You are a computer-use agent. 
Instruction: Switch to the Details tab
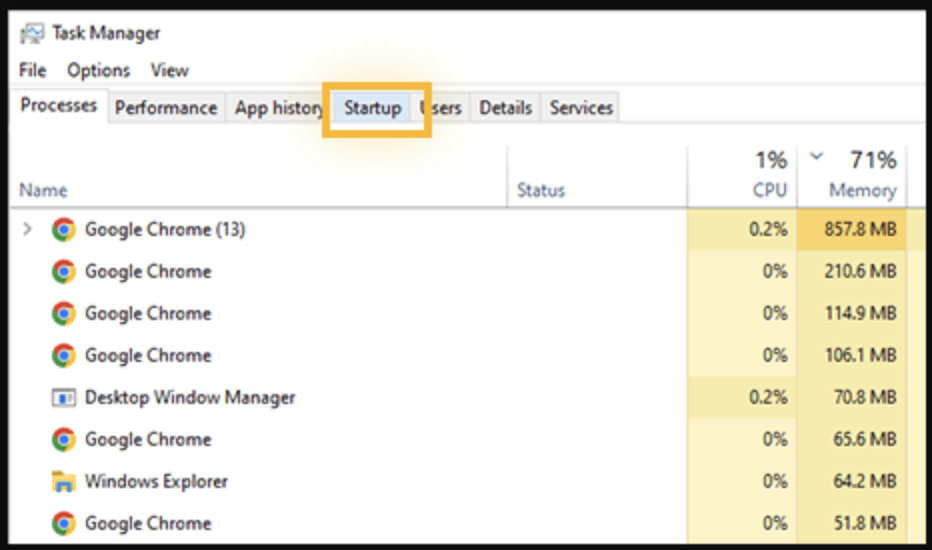[x=506, y=108]
